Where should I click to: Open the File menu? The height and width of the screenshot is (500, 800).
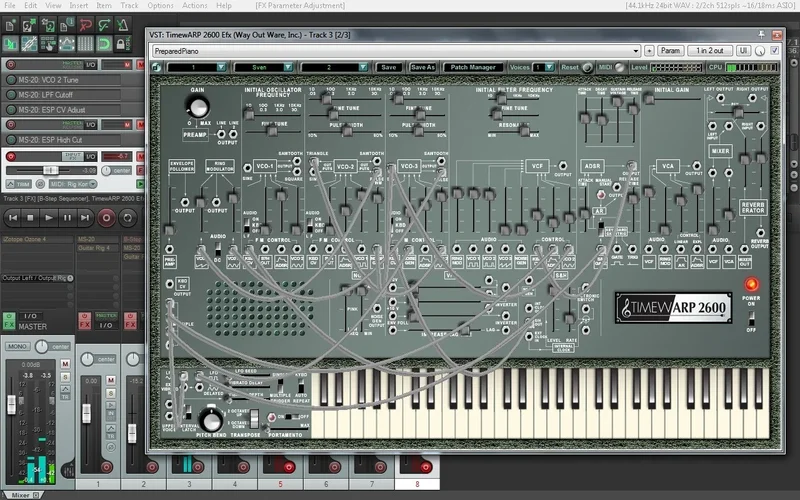pos(10,6)
